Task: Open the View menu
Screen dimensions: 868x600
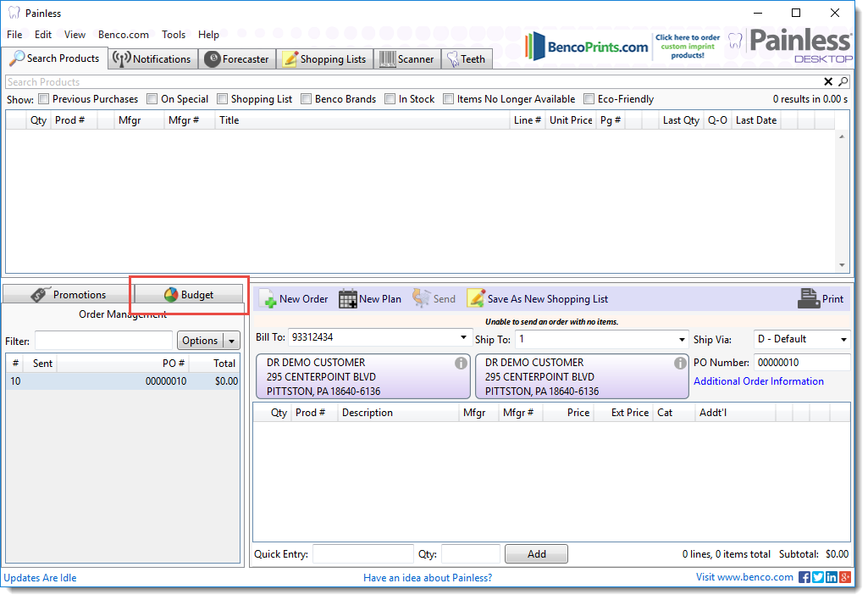Action: coord(75,35)
